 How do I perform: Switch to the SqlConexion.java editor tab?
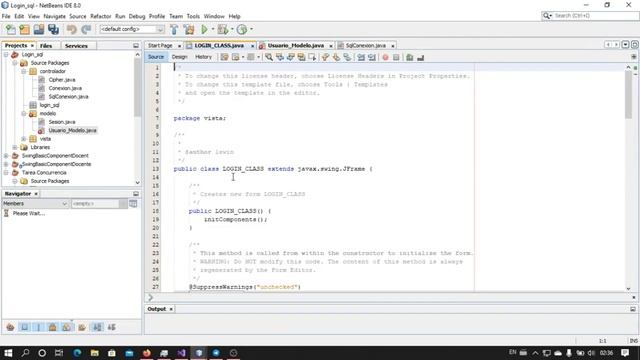365,45
